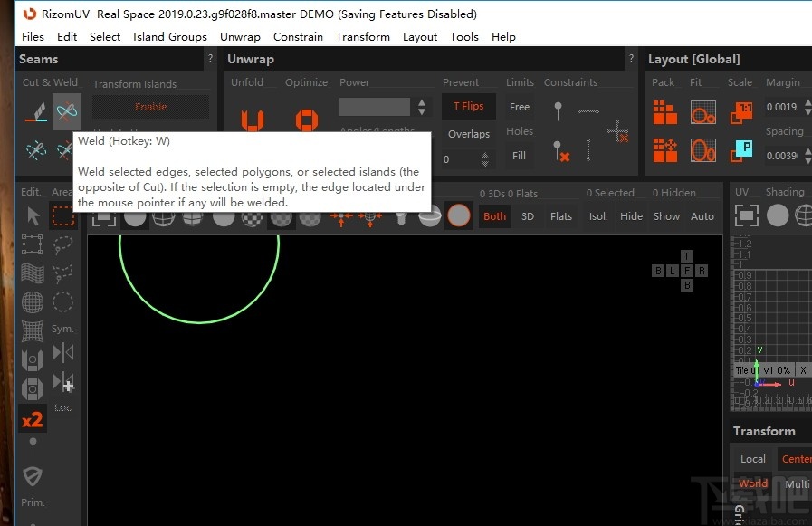Viewport: 812px width, 526px height.
Task: Select the Unfold tool icon
Action: click(252, 118)
